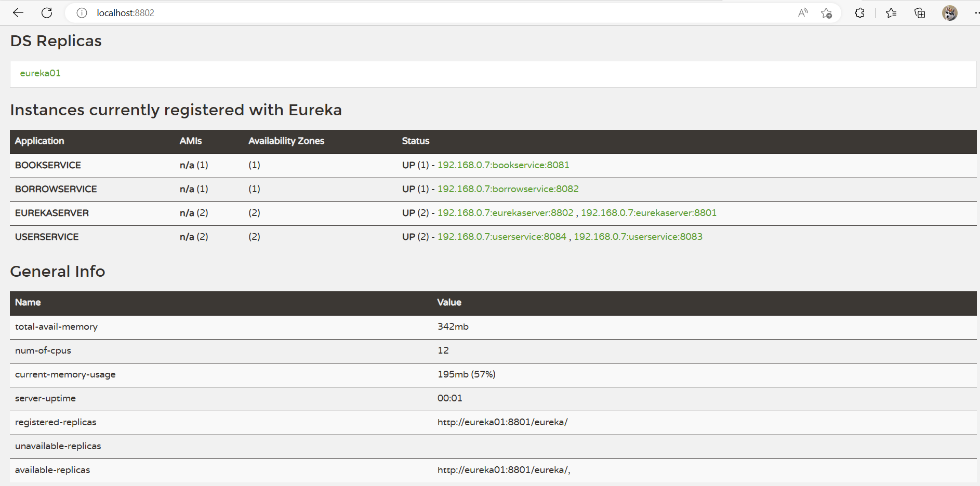Visit the userservice:8083 instance link
This screenshot has width=980, height=486.
(638, 237)
